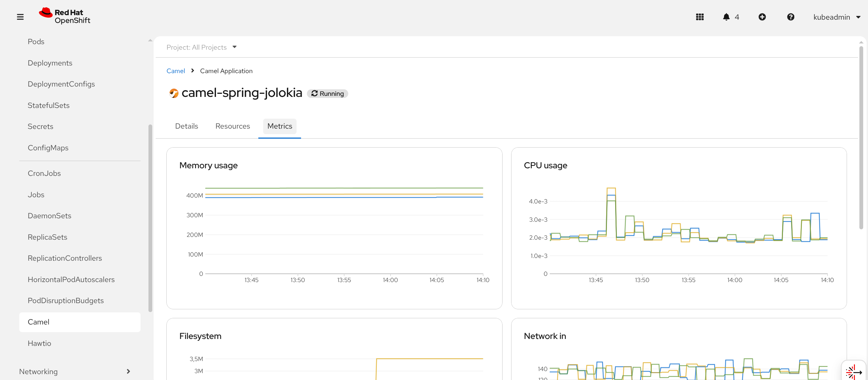This screenshot has height=380, width=868.
Task: Open the Project: All Projects dropdown
Action: coord(201,47)
